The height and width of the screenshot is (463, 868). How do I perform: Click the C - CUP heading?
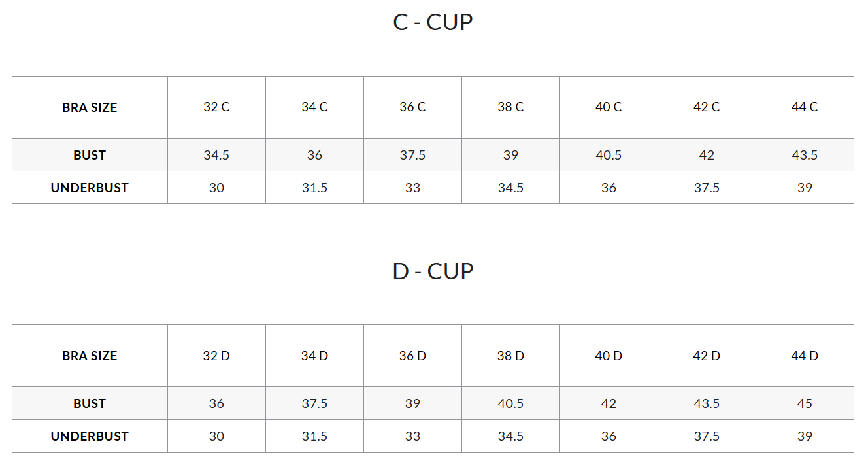click(x=433, y=22)
